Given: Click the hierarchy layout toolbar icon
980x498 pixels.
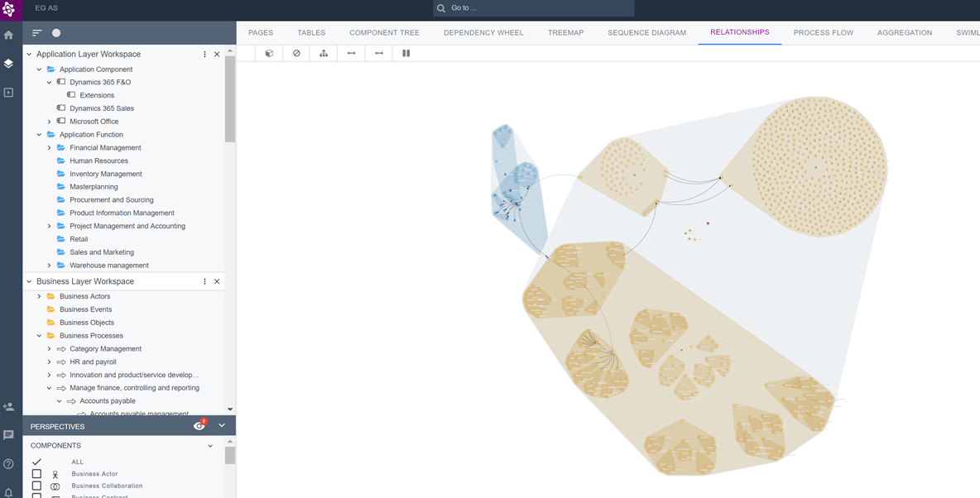Looking at the screenshot, I should [x=324, y=53].
